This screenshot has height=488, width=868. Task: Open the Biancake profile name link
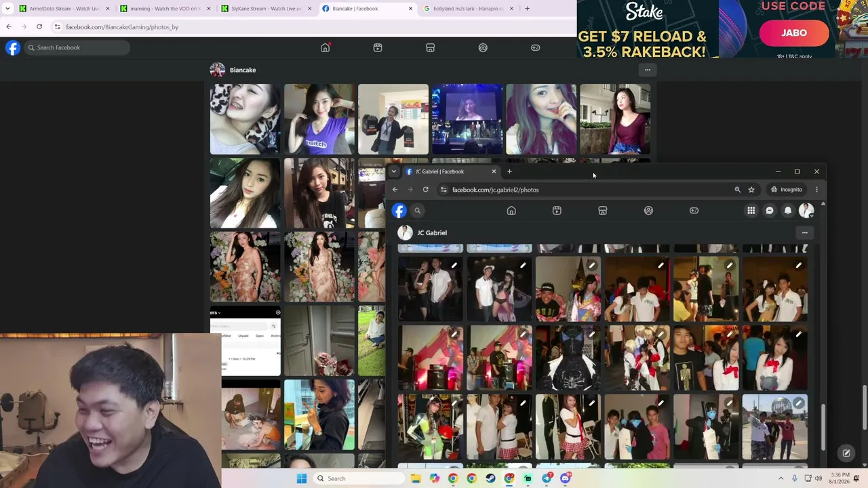point(243,70)
